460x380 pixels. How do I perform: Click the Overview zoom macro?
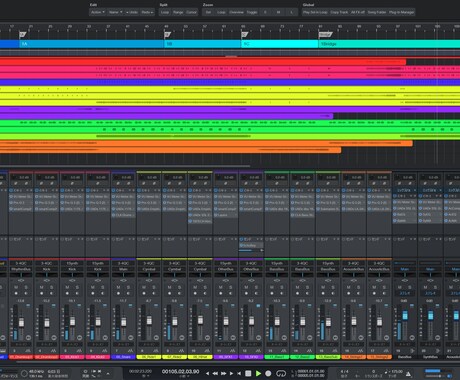[236, 12]
